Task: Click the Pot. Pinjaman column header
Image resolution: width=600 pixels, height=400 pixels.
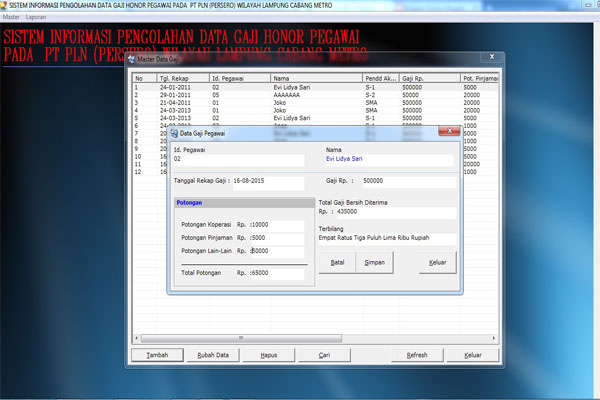Action: [x=480, y=78]
